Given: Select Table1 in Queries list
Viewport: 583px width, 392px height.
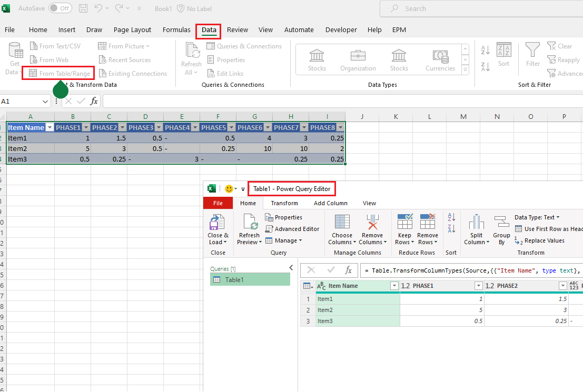Looking at the screenshot, I should [x=250, y=280].
